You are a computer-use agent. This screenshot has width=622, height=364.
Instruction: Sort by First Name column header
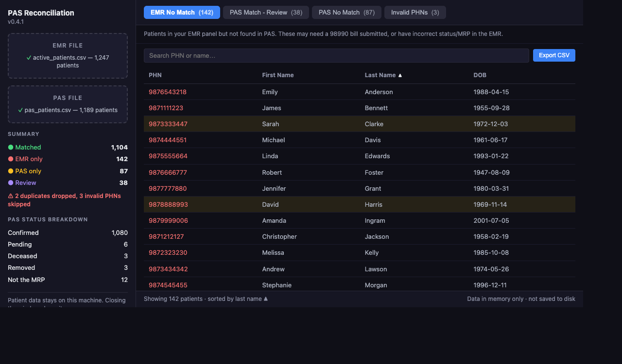(x=278, y=75)
